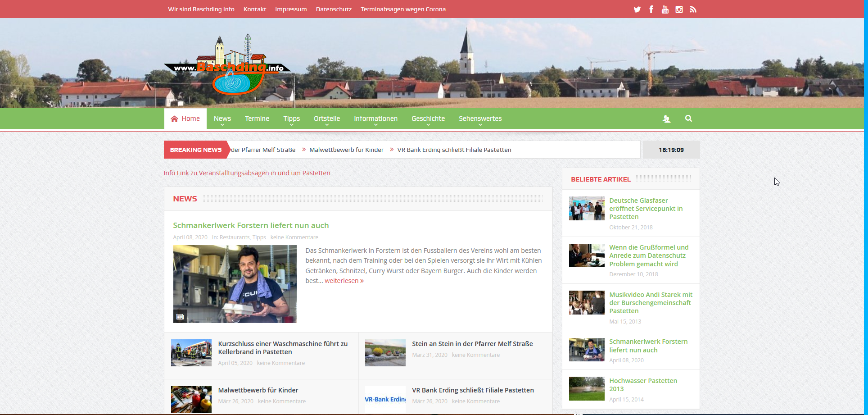The image size is (868, 415).
Task: Expand the Geschichte dropdown menu
Action: [x=428, y=119]
